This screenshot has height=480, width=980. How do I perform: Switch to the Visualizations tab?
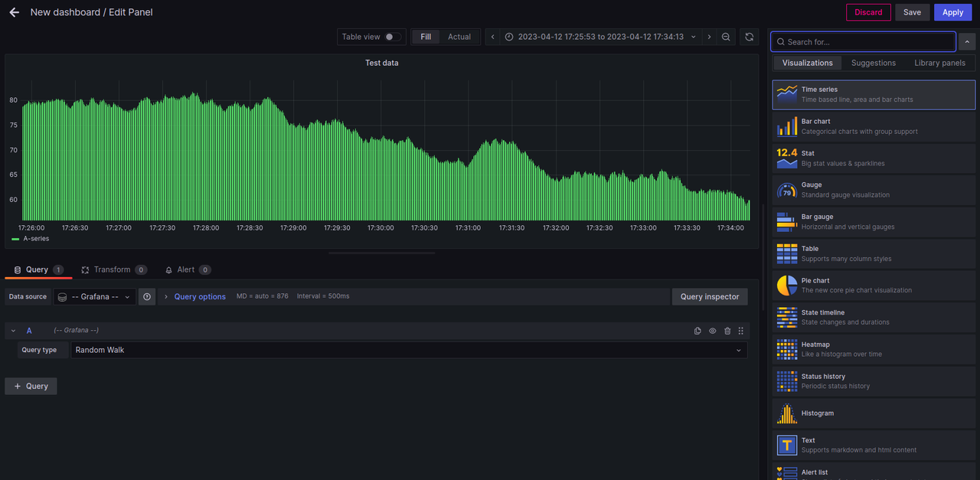tap(807, 63)
